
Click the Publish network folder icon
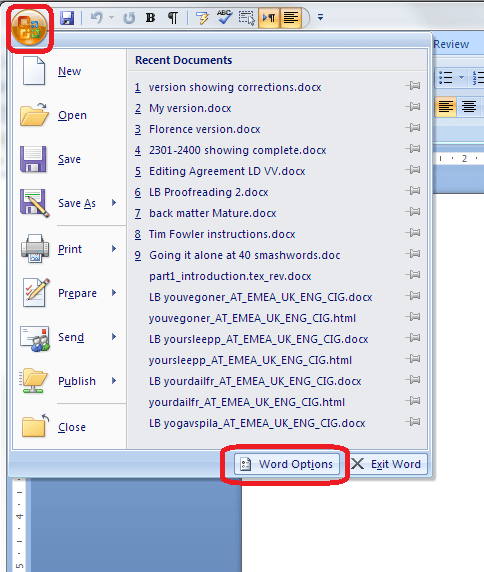33,380
